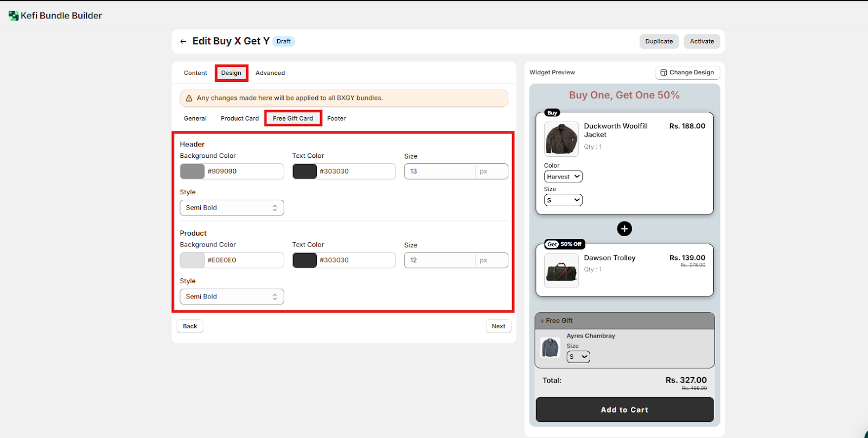Click the Dawson Trolley bag image
Image resolution: width=868 pixels, height=438 pixels.
coord(561,270)
